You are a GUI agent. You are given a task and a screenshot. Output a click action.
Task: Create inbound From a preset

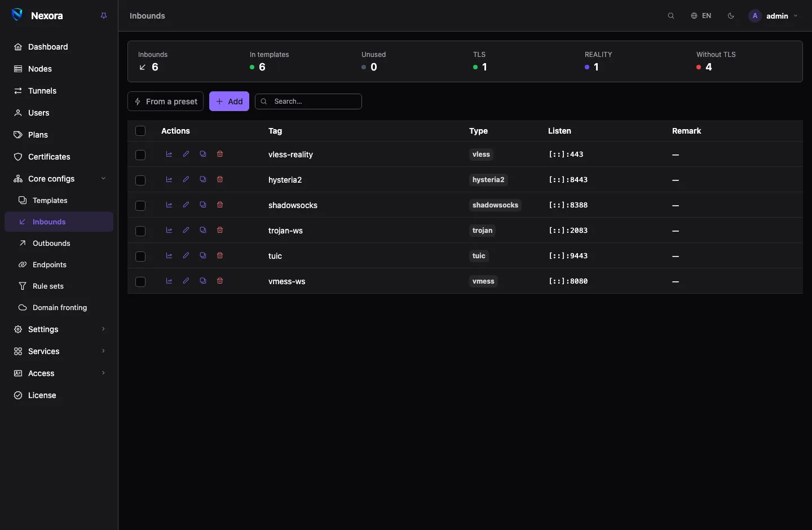click(x=166, y=101)
